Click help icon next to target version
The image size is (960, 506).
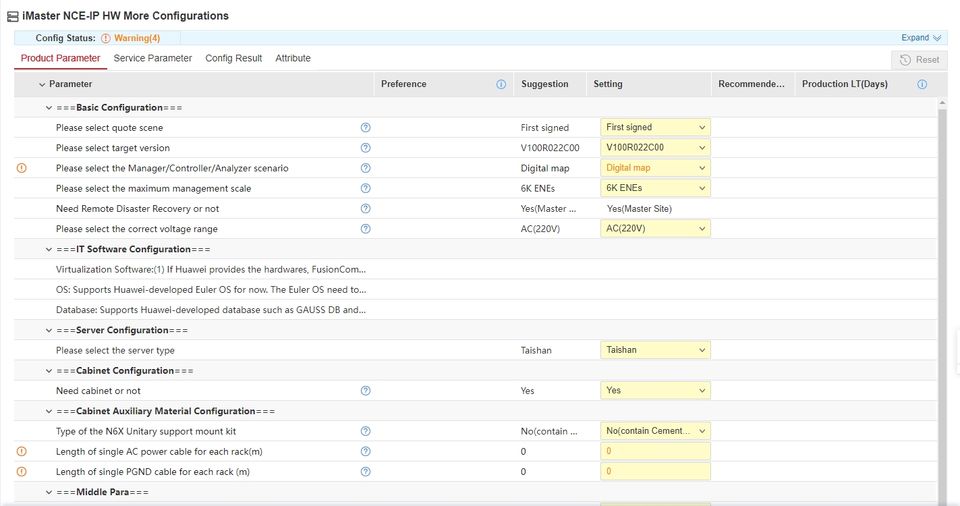coord(365,148)
